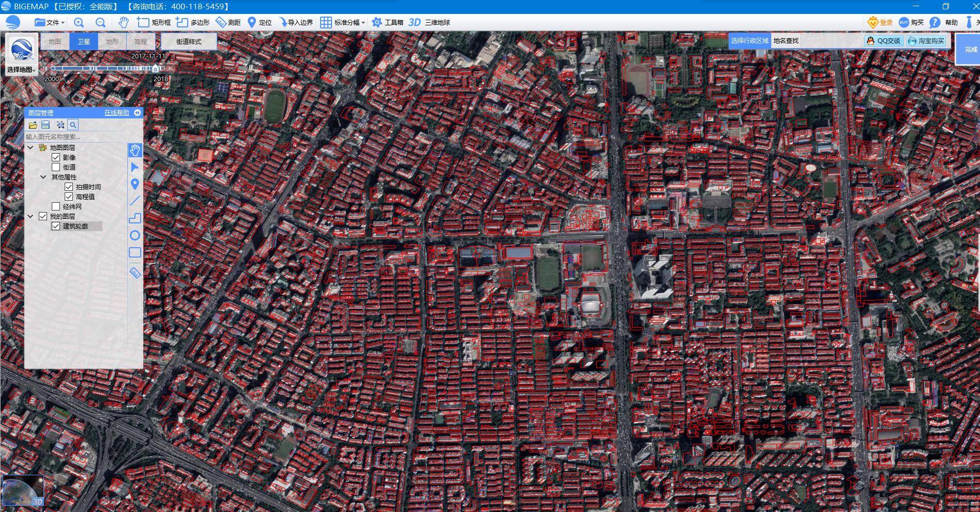The image size is (980, 512).
Task: Select polygon drawing tool in drawing sidebar
Action: (135, 218)
